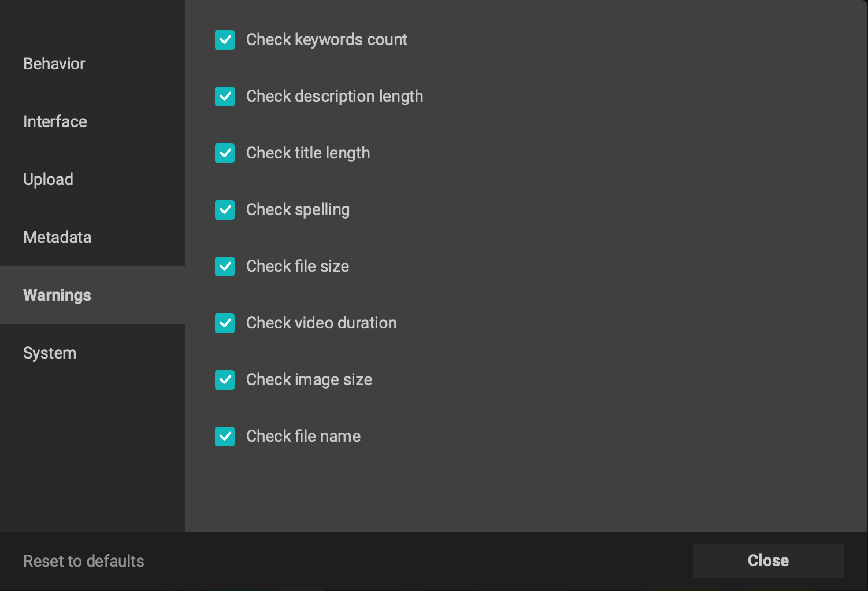Switch to the Interface settings
868x591 pixels.
click(x=55, y=121)
